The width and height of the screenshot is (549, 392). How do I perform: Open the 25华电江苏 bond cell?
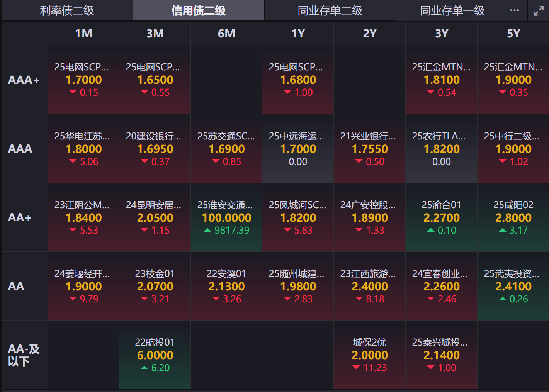(x=83, y=149)
